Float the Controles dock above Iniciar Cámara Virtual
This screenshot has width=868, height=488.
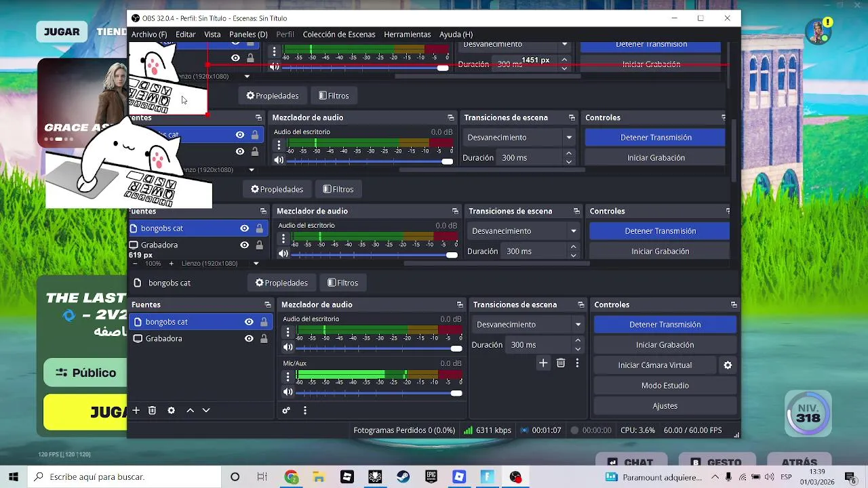click(734, 305)
